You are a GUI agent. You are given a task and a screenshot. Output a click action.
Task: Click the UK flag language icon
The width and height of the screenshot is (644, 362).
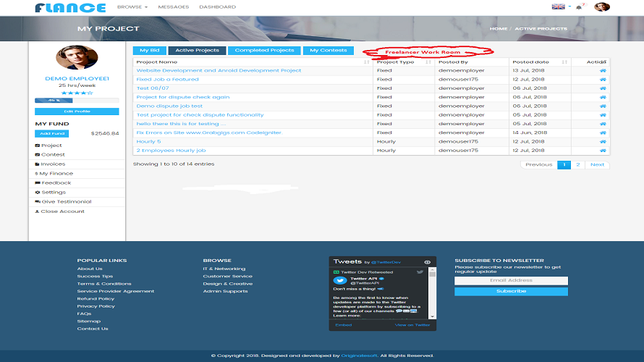pos(558,7)
